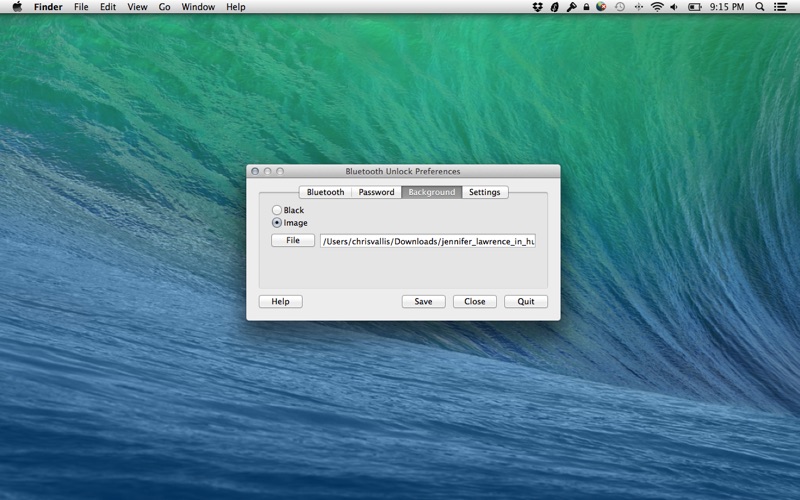
Task: Select the Image background radio option
Action: click(x=277, y=223)
